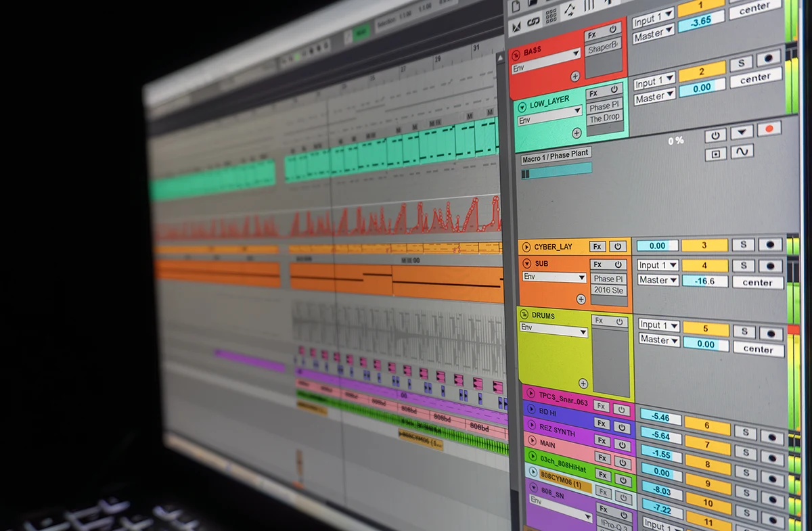This screenshot has height=531, width=812.
Task: Open Input 1 dropdown for track 4
Action: [x=658, y=265]
